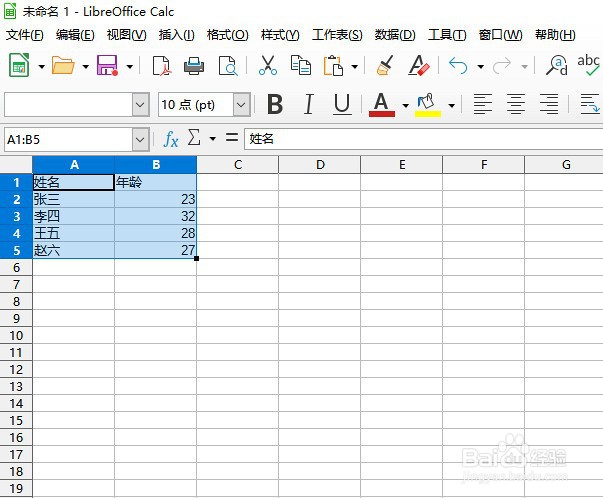Expand Paste options dropdown arrow

[355, 67]
